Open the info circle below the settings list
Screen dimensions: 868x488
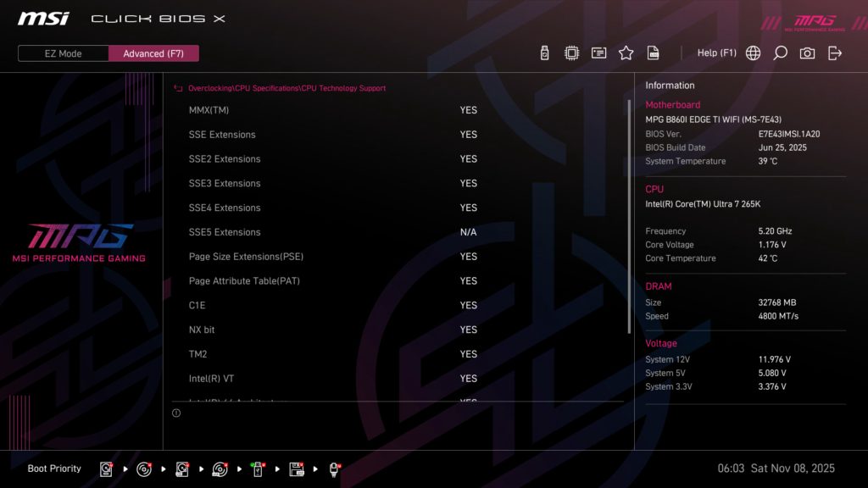(x=176, y=413)
